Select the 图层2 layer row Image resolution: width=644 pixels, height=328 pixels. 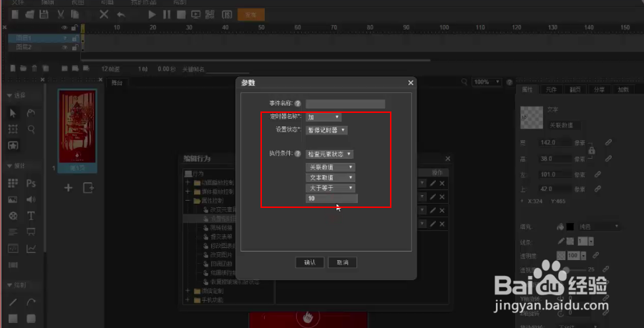pos(44,48)
